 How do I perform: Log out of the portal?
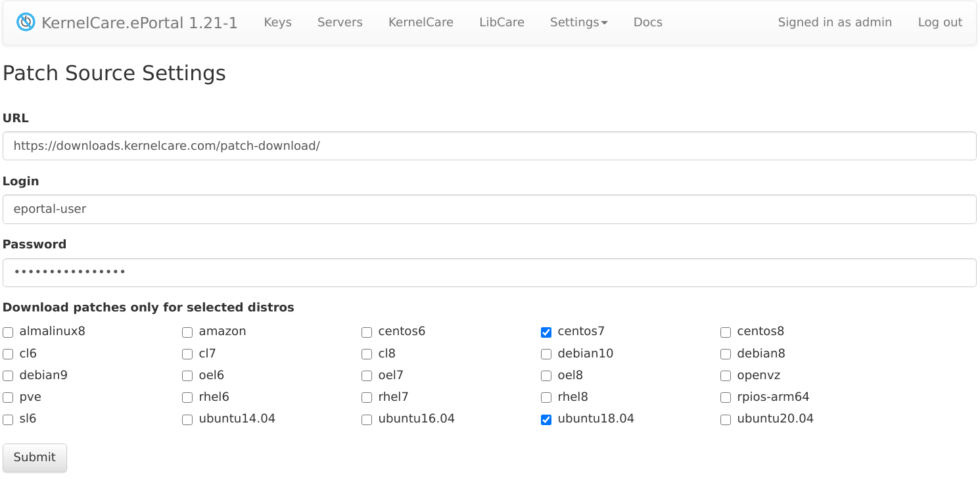(x=940, y=22)
